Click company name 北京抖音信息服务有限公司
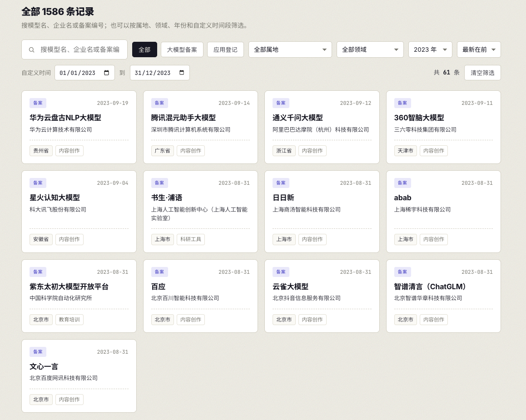526x420 pixels. (x=307, y=298)
